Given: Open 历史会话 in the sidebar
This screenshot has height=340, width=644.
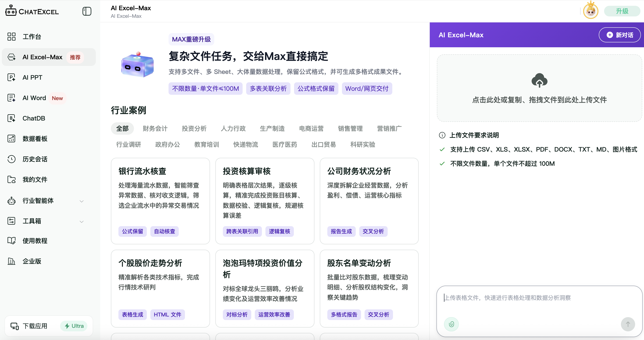Looking at the screenshot, I should [49, 159].
